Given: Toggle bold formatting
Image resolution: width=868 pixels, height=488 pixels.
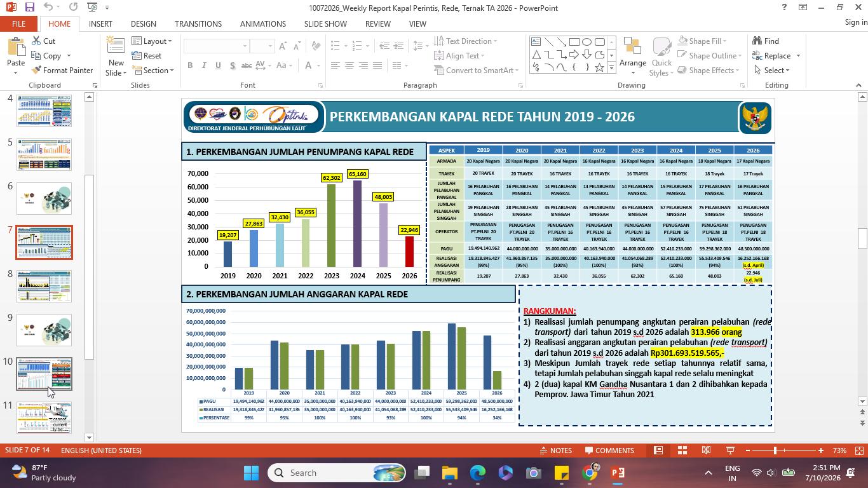Looking at the screenshot, I should coord(190,65).
